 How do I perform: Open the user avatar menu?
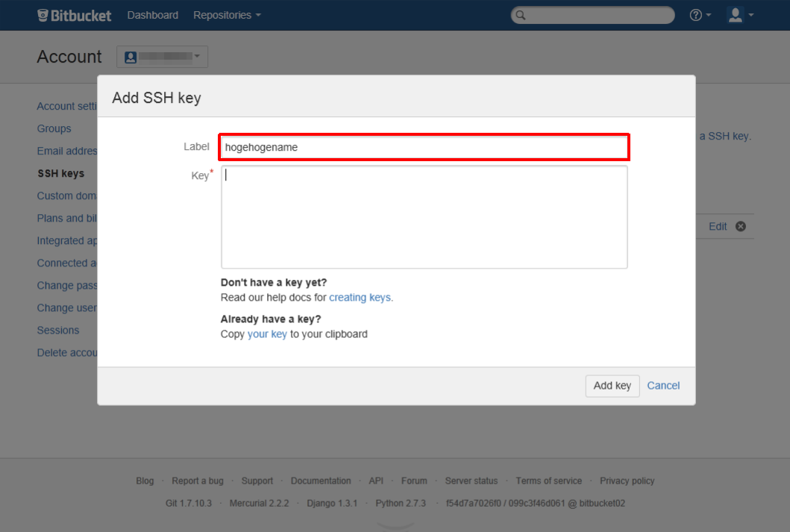tap(740, 15)
